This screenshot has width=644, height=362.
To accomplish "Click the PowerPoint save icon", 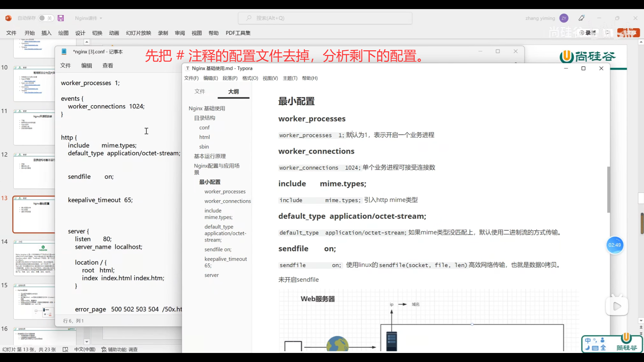I will click(61, 18).
